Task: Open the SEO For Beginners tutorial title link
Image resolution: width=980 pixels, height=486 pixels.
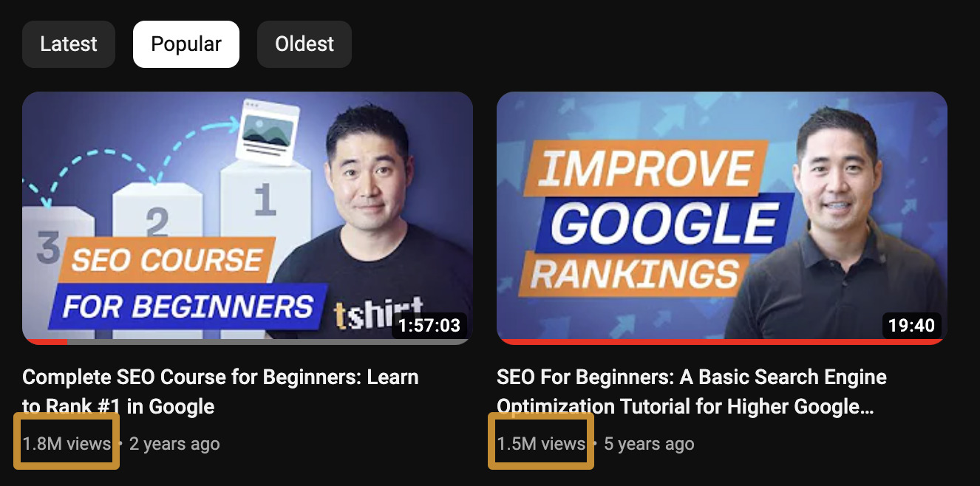Action: [x=692, y=391]
